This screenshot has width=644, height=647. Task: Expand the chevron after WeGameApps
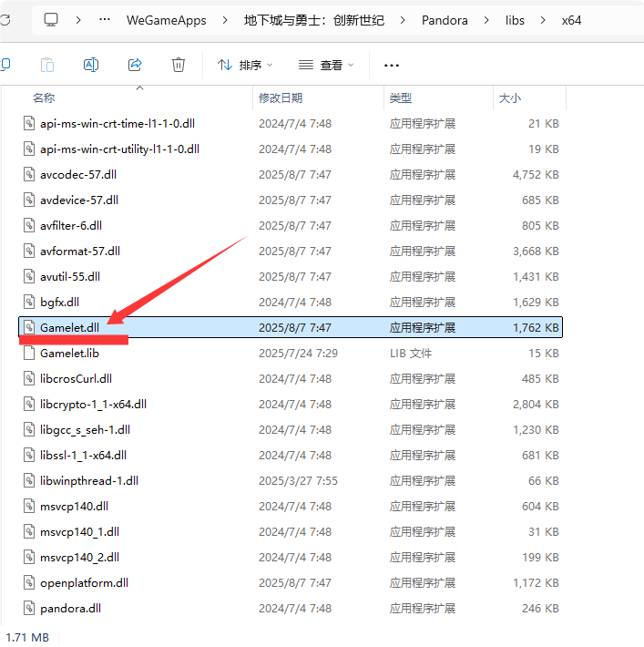coord(225,20)
